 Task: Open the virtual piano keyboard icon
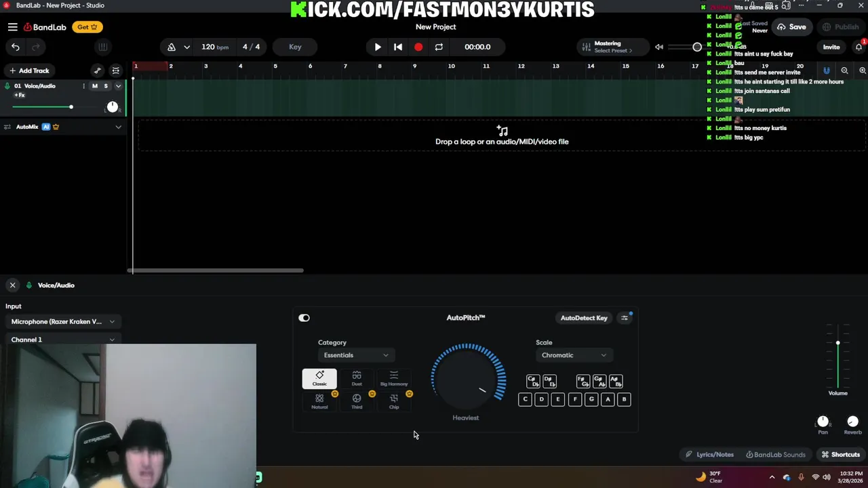[x=103, y=47]
